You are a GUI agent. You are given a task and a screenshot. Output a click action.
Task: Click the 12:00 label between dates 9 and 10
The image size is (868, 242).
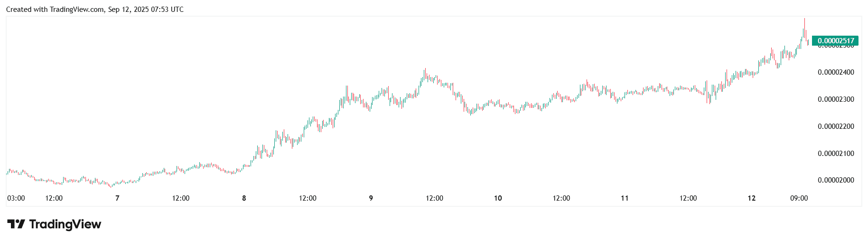(434, 198)
